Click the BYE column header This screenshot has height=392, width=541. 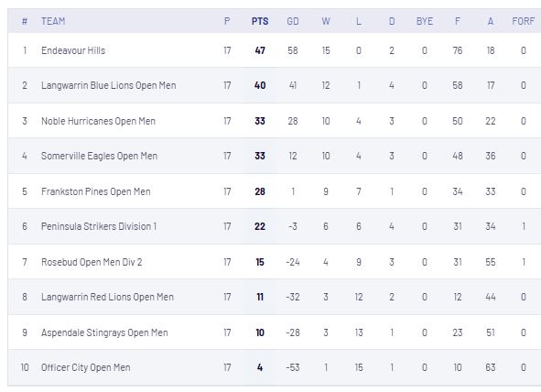425,21
